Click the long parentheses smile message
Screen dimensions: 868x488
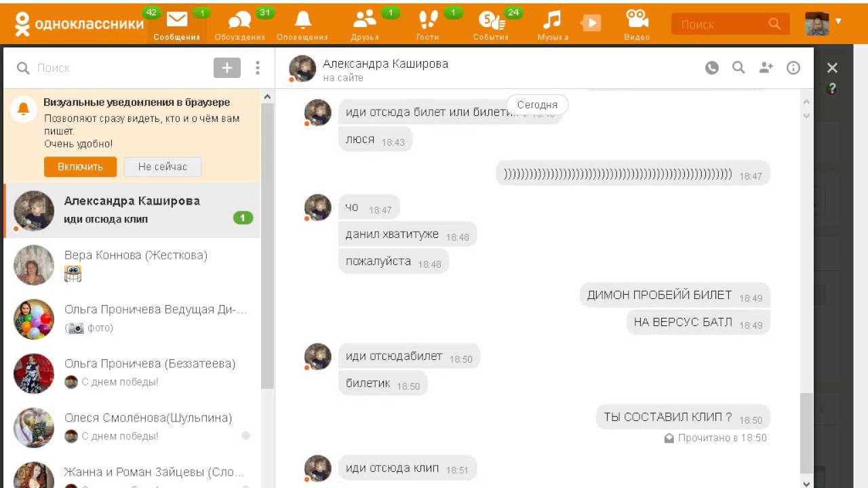(x=633, y=174)
